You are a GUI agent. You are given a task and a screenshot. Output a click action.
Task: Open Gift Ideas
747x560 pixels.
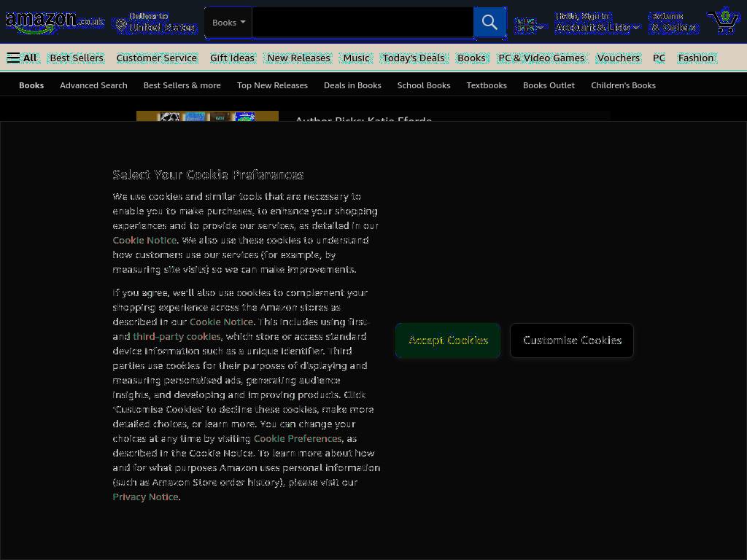232,58
